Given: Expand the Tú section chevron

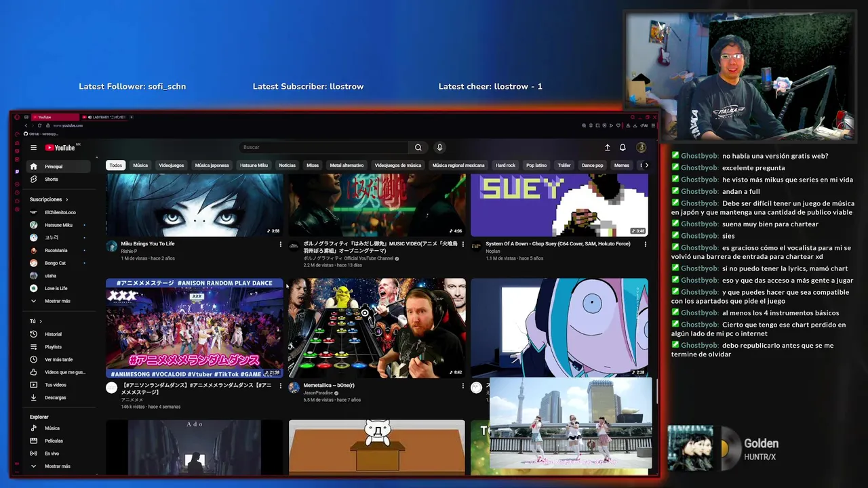Looking at the screenshot, I should point(41,321).
